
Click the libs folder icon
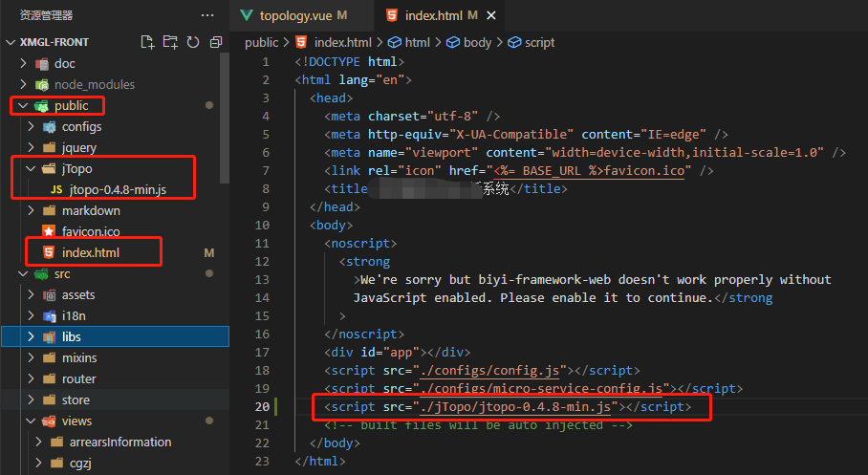click(x=50, y=336)
